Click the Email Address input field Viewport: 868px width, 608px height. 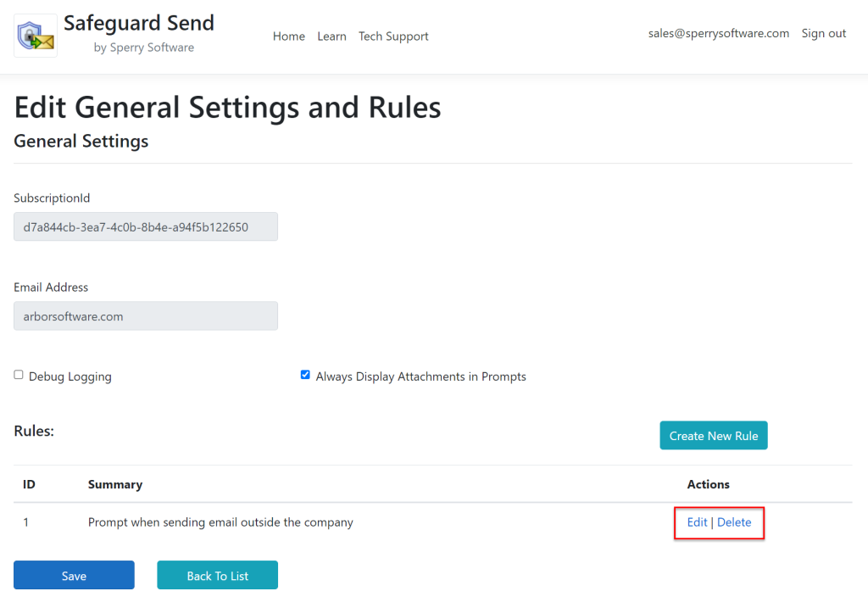(146, 316)
